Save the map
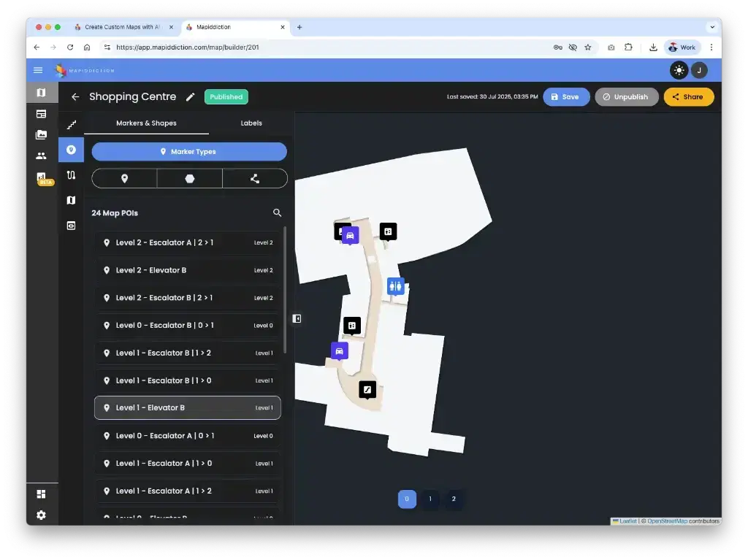 566,97
